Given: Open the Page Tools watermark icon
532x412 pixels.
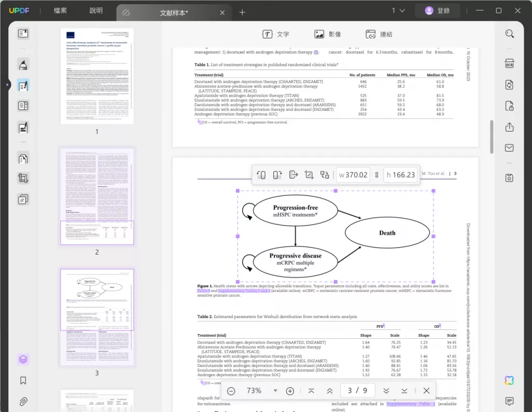Looking at the screenshot, I should [23, 199].
